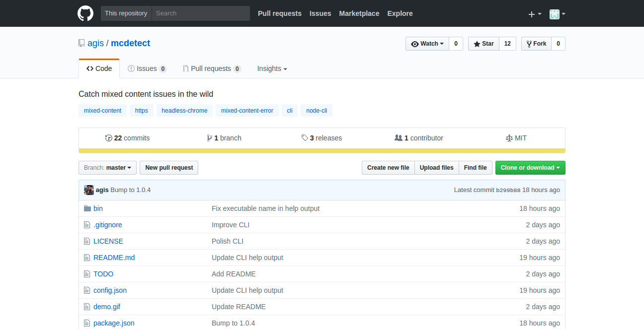Open Explore in top navigation

tap(400, 13)
